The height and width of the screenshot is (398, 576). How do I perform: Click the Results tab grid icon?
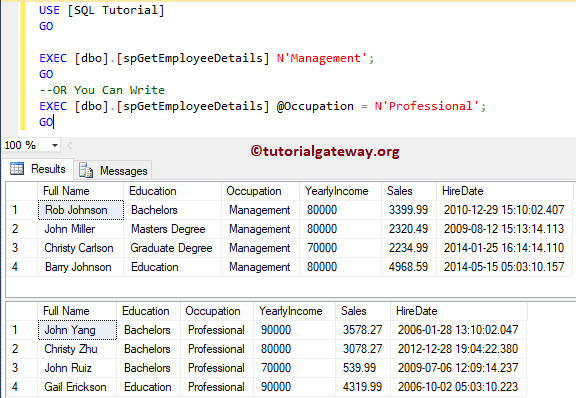pyautogui.click(x=17, y=168)
